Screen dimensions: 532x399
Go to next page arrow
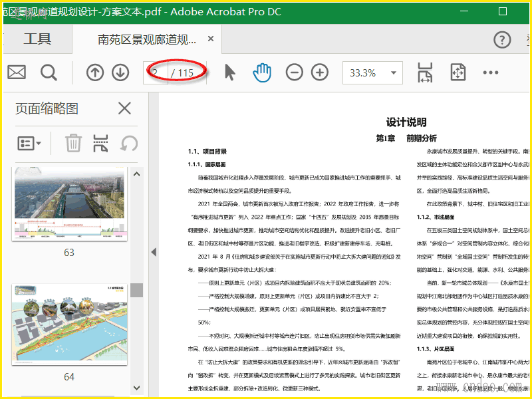click(120, 72)
